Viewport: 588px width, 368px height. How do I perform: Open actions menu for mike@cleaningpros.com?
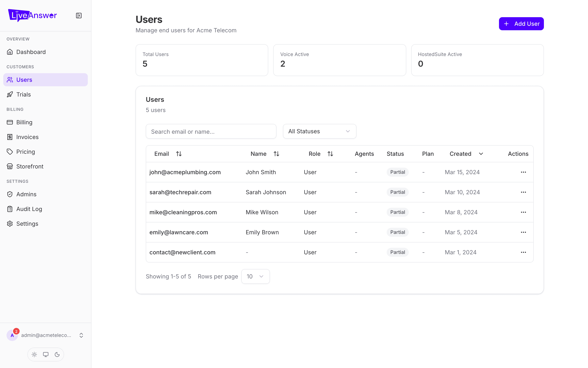click(x=523, y=212)
